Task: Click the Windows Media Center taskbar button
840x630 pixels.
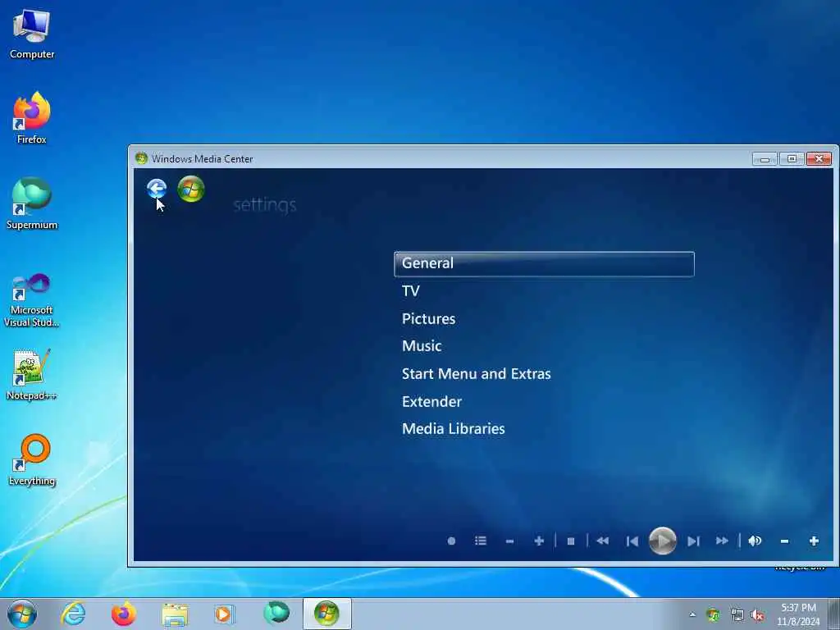Action: 326,614
